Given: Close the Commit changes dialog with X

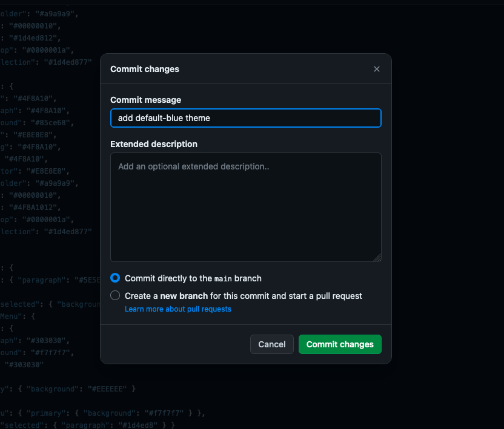Looking at the screenshot, I should click(x=376, y=69).
